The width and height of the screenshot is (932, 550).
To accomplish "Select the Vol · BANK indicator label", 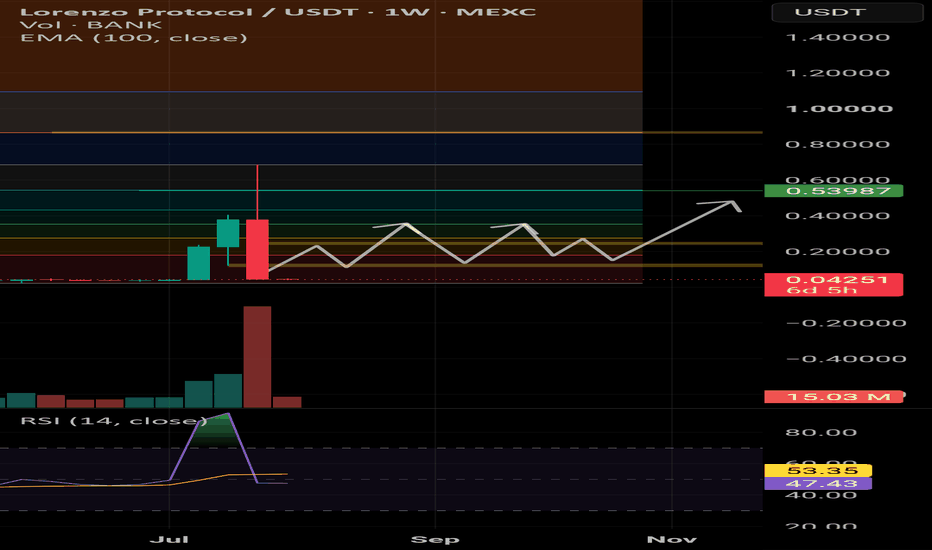I will [90, 25].
